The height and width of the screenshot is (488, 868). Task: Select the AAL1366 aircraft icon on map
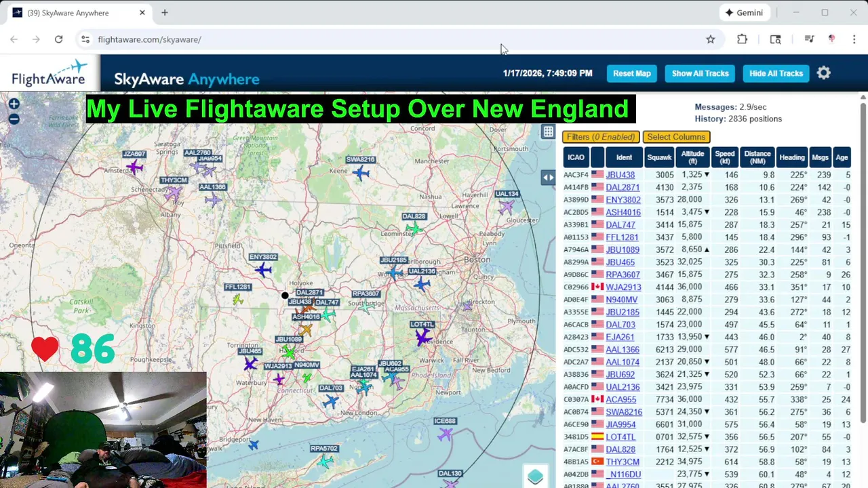pyautogui.click(x=213, y=199)
